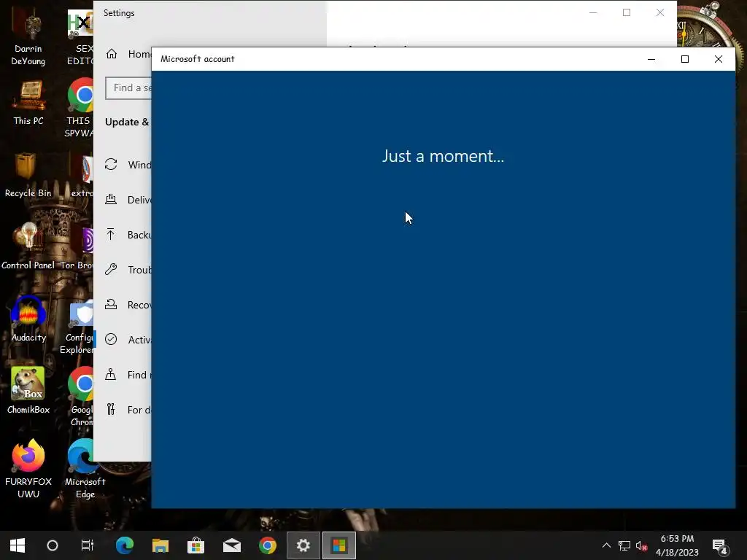
Task: Open This PC desktop icon
Action: 28,102
